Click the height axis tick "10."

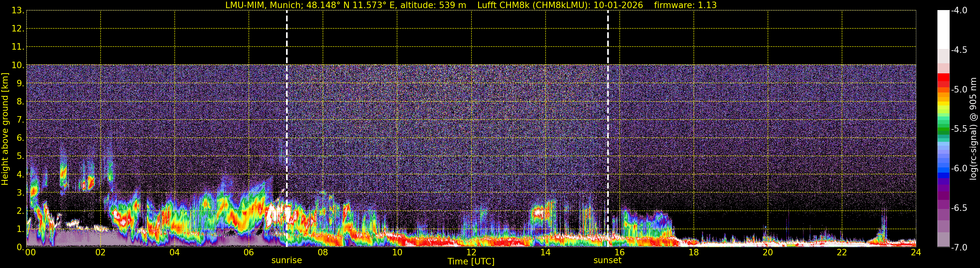(18, 65)
